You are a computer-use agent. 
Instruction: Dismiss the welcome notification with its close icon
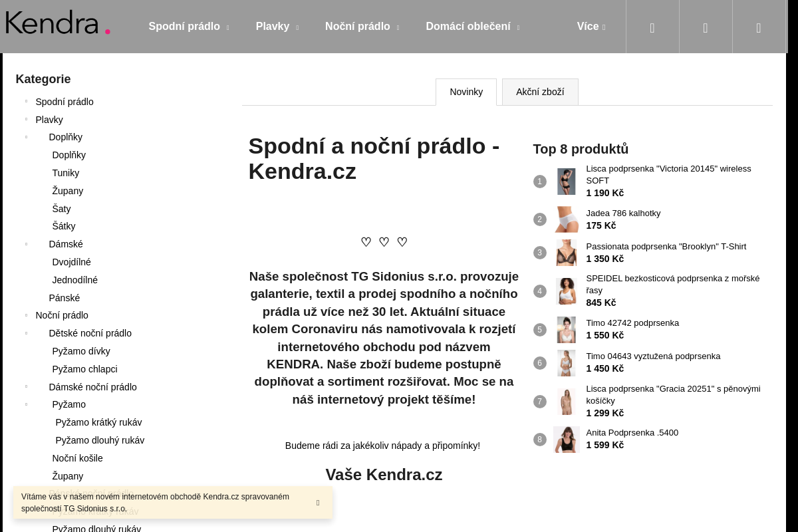click(x=318, y=503)
